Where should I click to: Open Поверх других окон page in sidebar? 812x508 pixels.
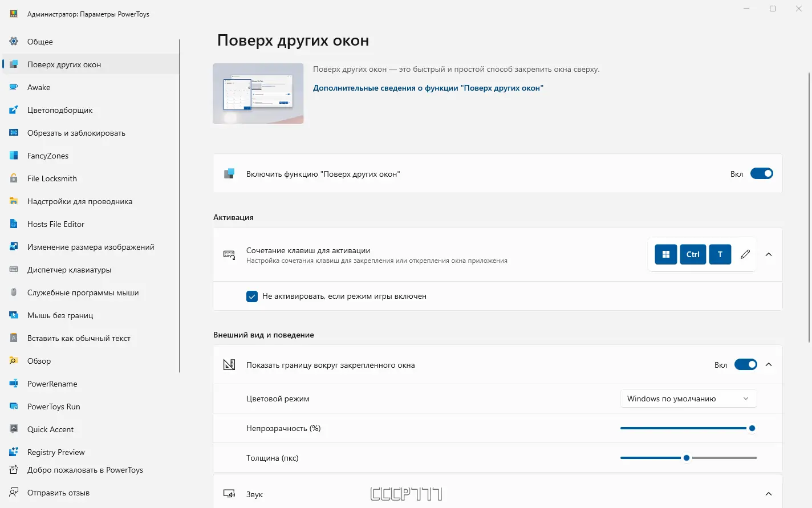pyautogui.click(x=91, y=64)
